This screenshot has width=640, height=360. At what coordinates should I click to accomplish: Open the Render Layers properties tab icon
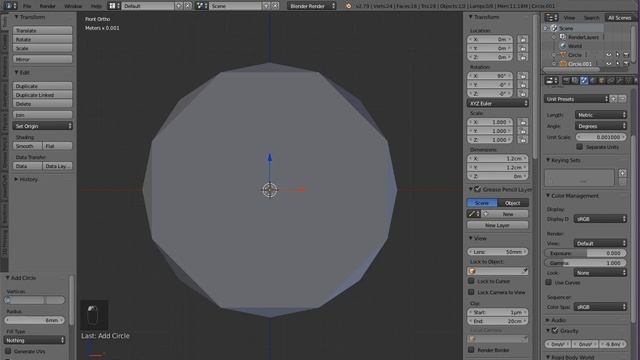click(x=575, y=81)
